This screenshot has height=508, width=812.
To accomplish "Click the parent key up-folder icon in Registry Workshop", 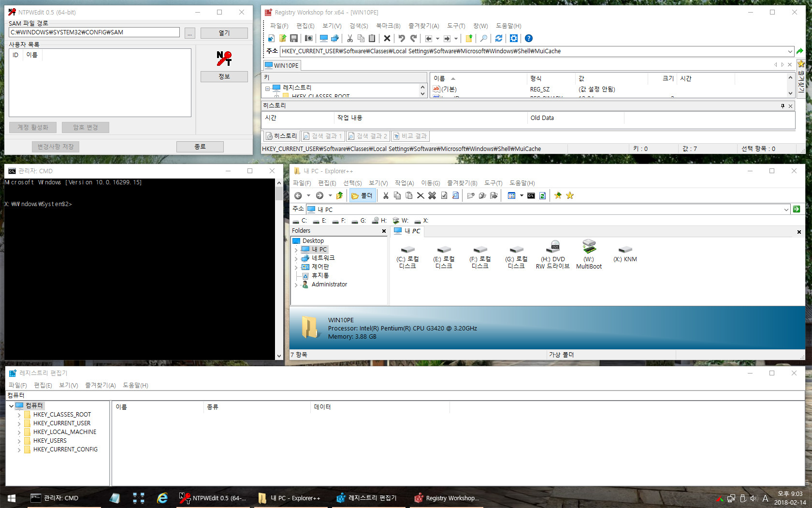I will (x=469, y=38).
